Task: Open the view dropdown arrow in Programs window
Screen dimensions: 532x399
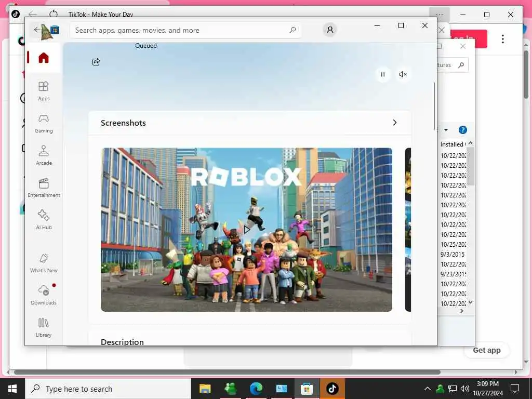Action: pos(446,129)
